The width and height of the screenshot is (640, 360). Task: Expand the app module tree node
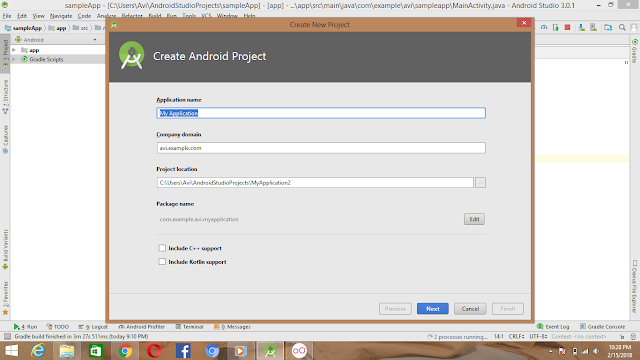tap(14, 50)
